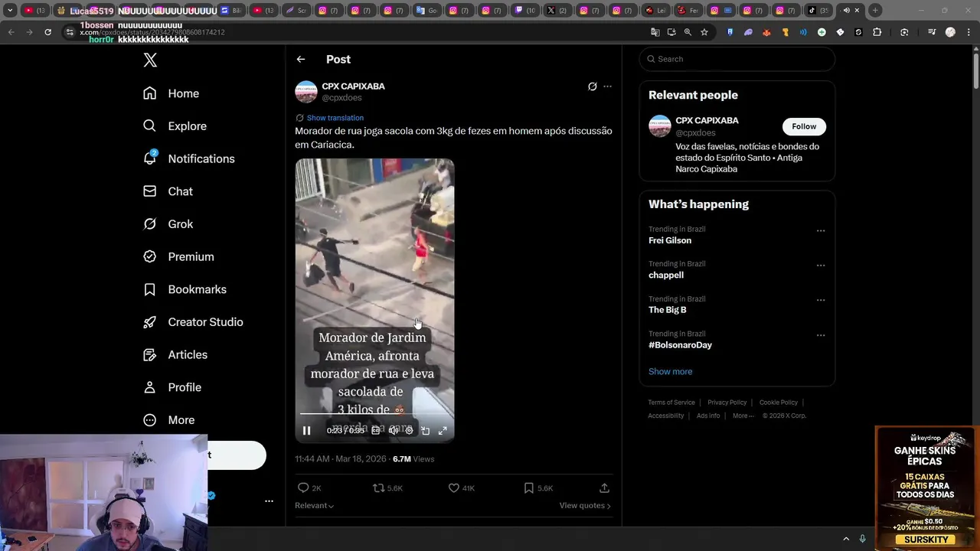
Task: Show more trending topics
Action: 670,372
